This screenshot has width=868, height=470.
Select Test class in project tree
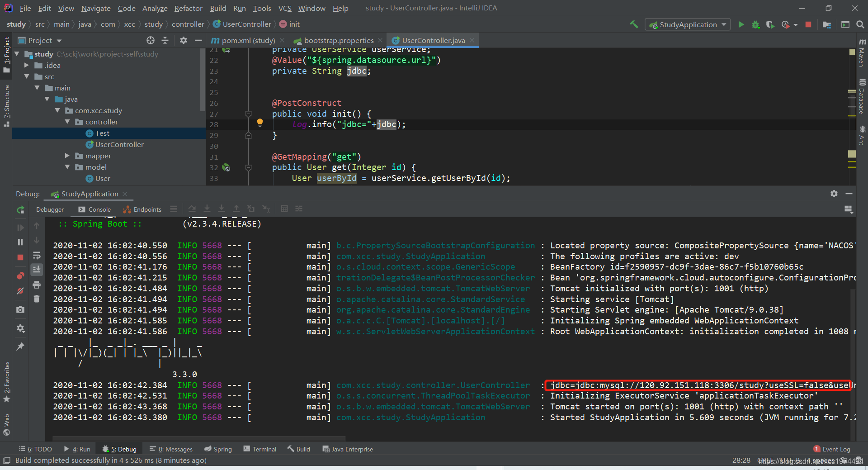(x=102, y=133)
